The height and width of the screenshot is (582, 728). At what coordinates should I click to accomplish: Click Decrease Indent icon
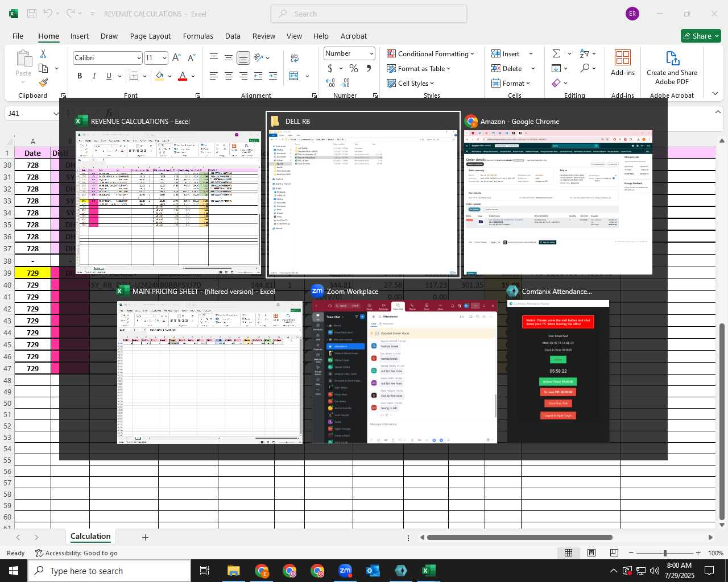258,76
